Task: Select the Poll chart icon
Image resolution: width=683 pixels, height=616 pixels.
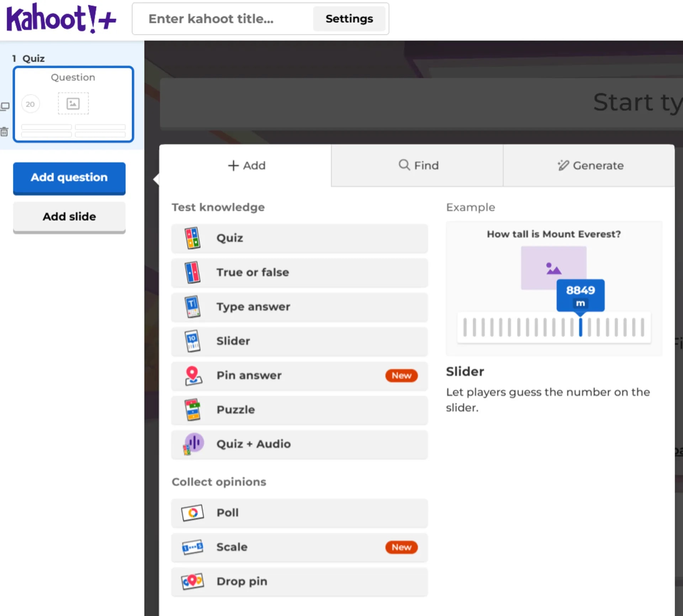Action: tap(192, 513)
